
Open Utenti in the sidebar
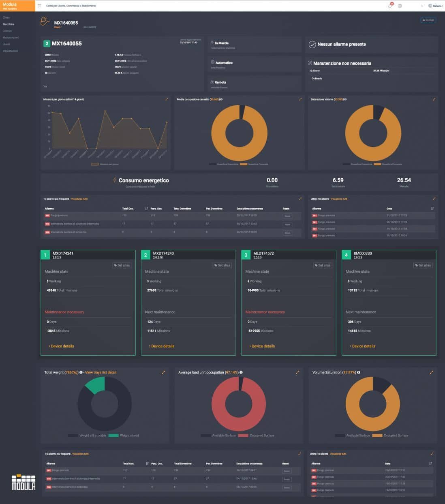point(6,44)
